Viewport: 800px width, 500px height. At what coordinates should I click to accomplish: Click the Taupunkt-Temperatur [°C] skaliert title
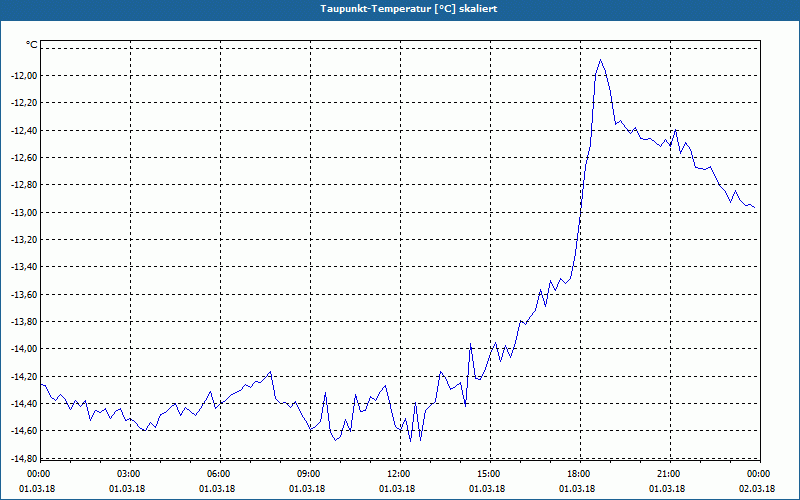point(409,9)
